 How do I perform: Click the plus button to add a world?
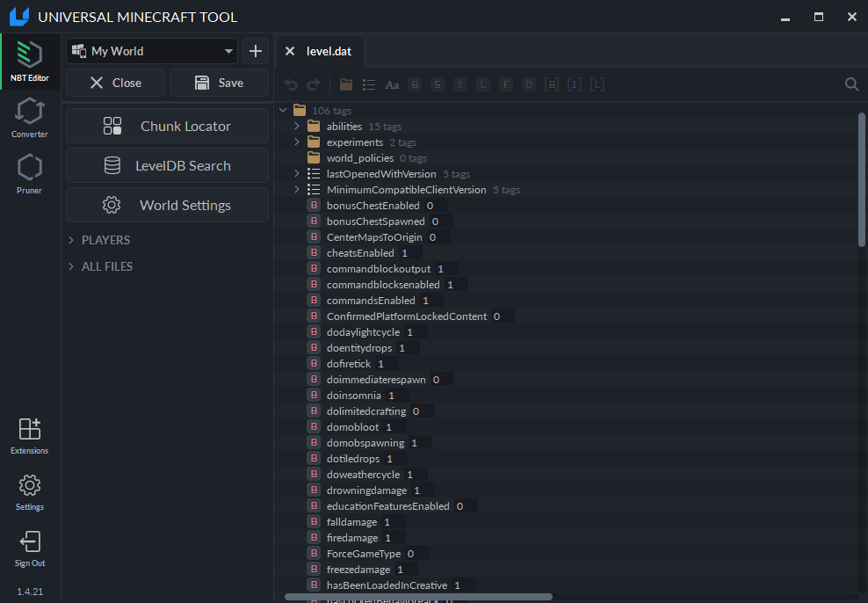(255, 52)
